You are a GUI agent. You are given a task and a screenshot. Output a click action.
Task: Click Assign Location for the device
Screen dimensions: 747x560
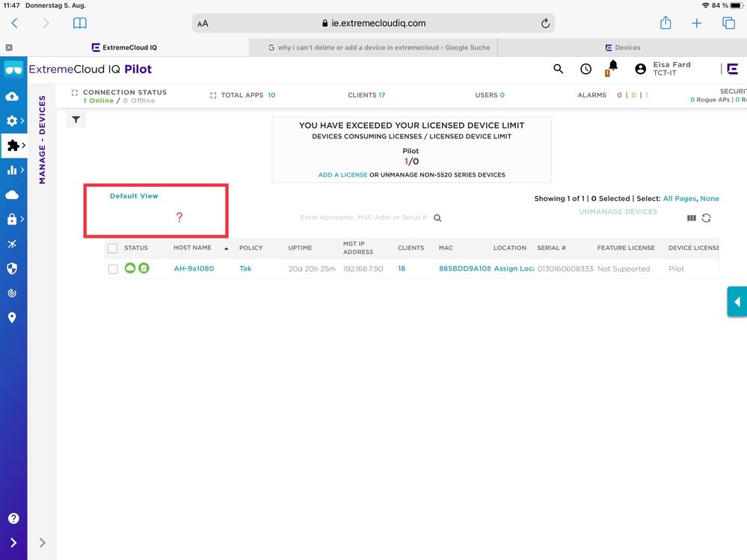[x=514, y=268]
